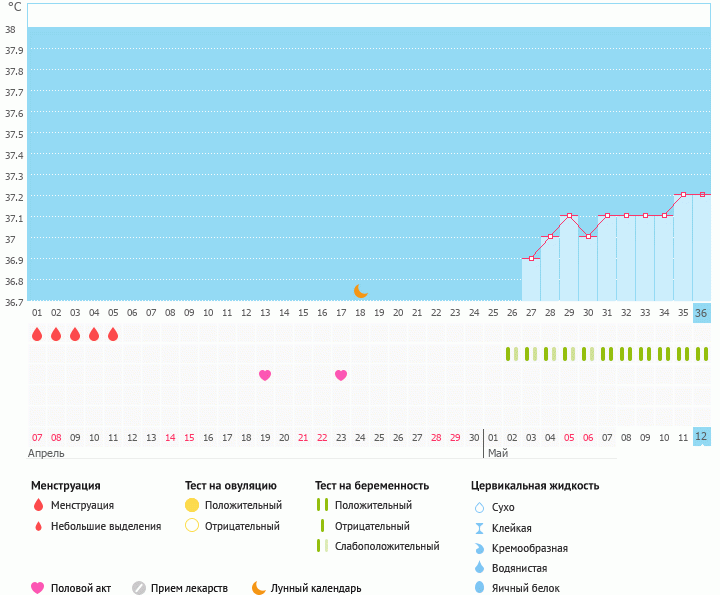Click the Небольшие выделения small drop icon
The image size is (720, 595).
[38, 526]
